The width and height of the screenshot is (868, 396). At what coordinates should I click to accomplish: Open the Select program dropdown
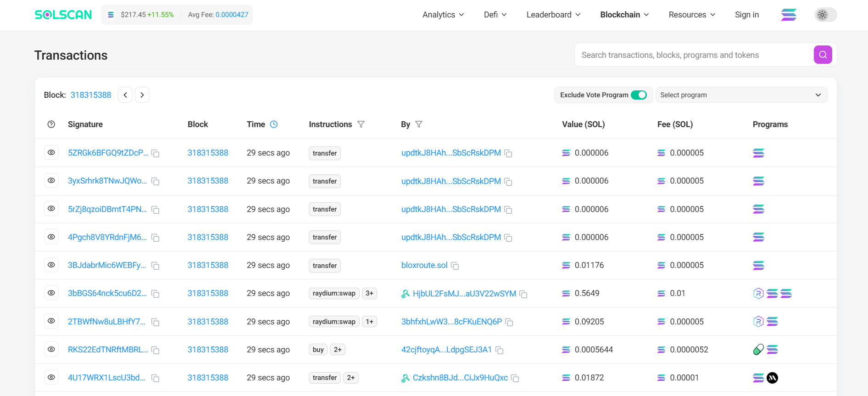(x=741, y=95)
